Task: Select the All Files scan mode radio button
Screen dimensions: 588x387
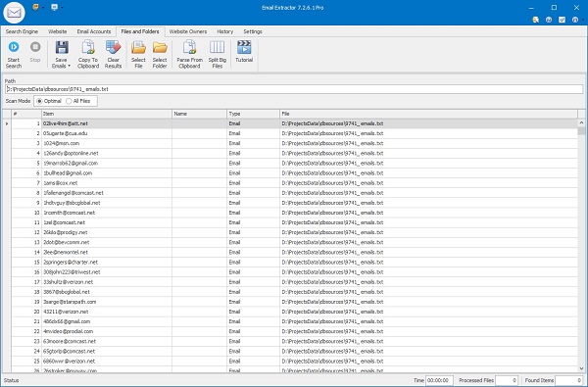Action: tap(69, 101)
